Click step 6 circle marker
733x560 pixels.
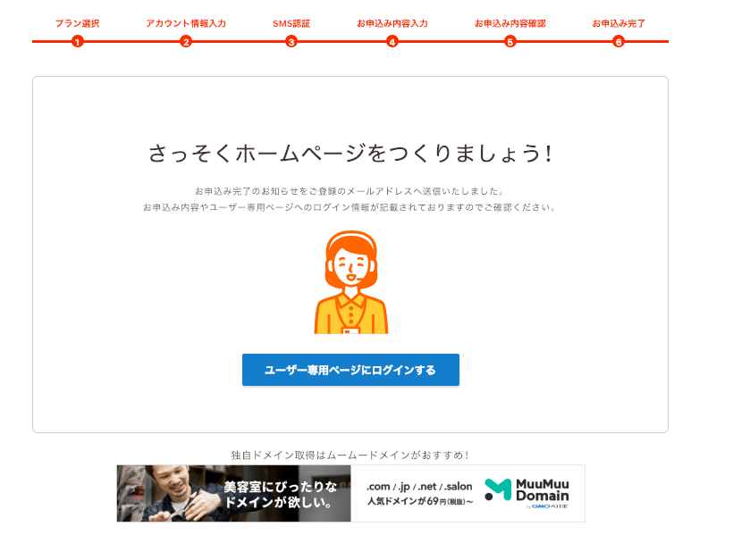[x=619, y=42]
